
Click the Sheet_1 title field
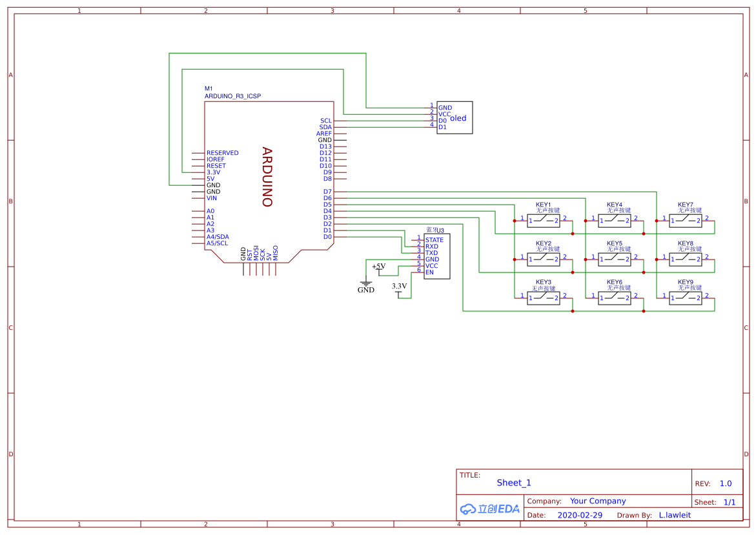point(513,483)
